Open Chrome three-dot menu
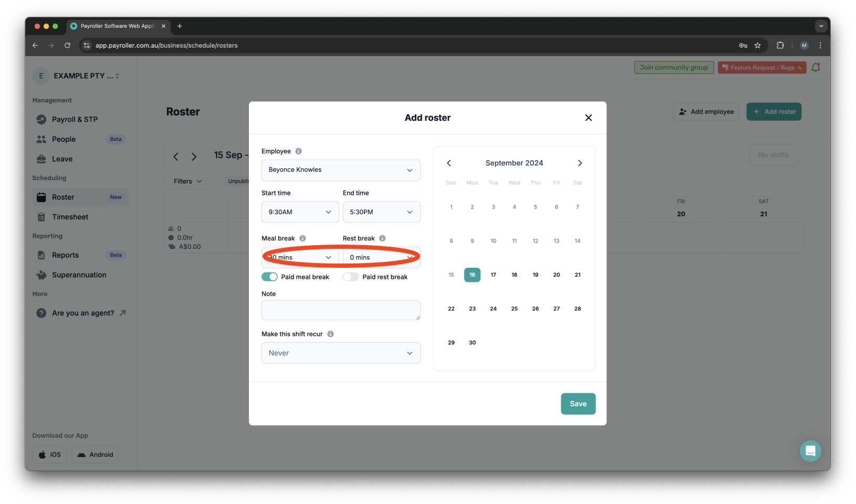 [x=820, y=46]
